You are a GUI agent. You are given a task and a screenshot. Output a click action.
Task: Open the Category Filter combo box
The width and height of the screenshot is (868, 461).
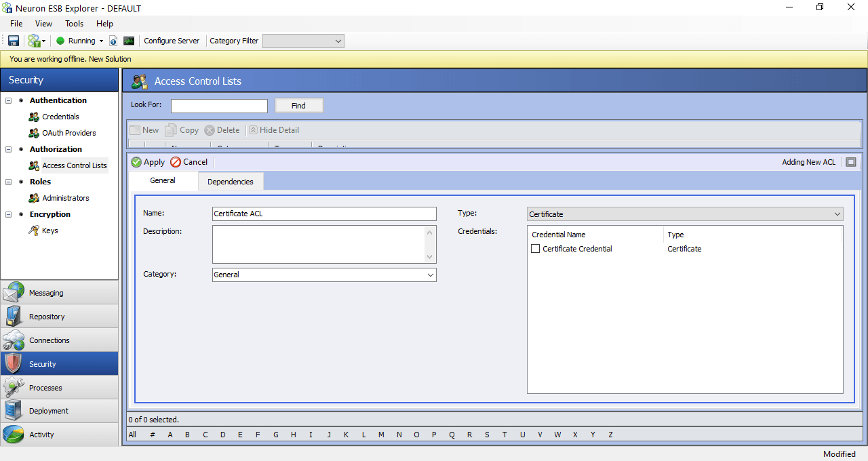click(x=303, y=41)
